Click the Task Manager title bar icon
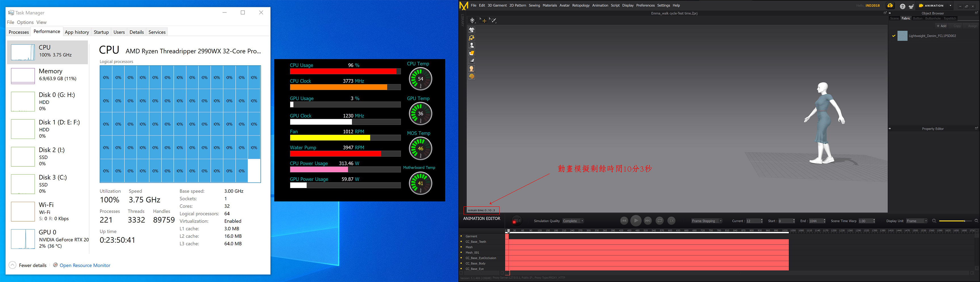 [x=11, y=12]
